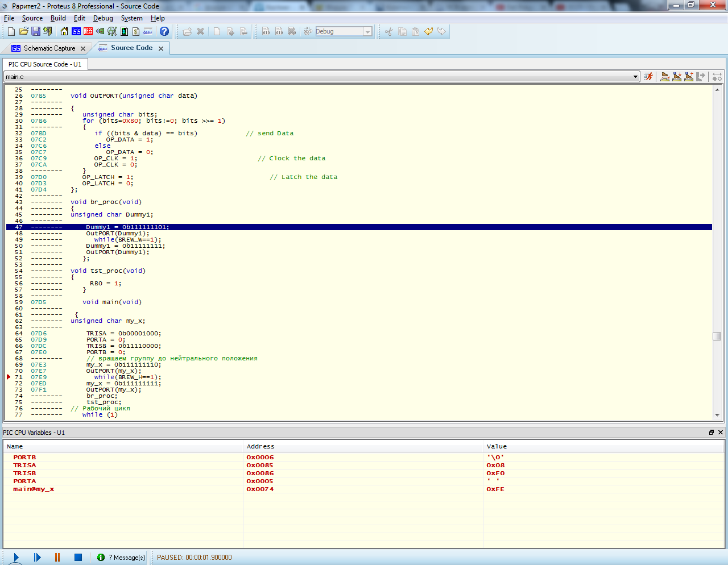This screenshot has width=728, height=565.
Task: Pause the simulation
Action: [x=57, y=558]
